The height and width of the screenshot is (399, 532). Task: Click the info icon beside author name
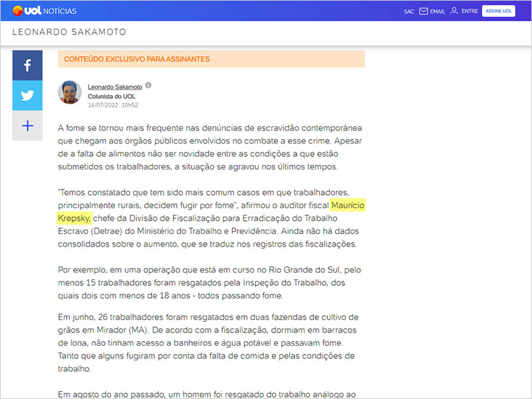pos(148,85)
